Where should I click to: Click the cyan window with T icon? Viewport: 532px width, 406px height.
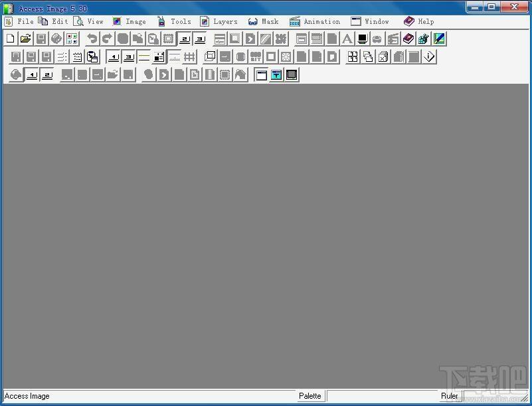click(x=276, y=74)
